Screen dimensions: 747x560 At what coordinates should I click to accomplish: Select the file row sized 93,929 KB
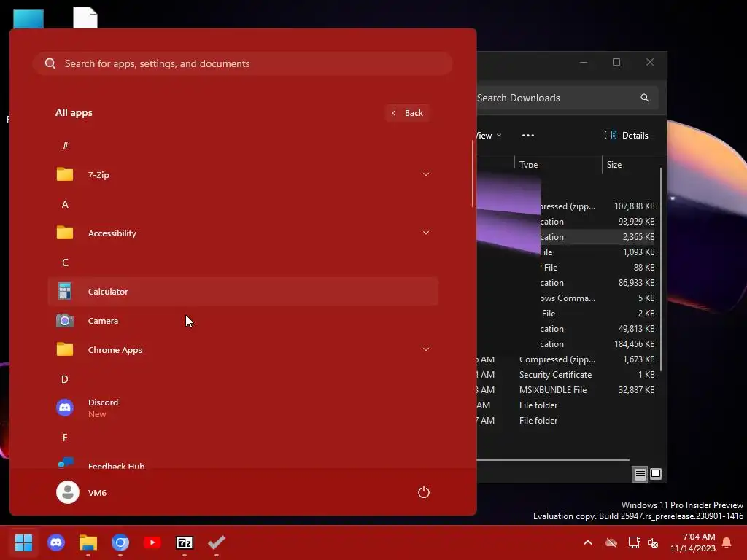click(x=597, y=222)
